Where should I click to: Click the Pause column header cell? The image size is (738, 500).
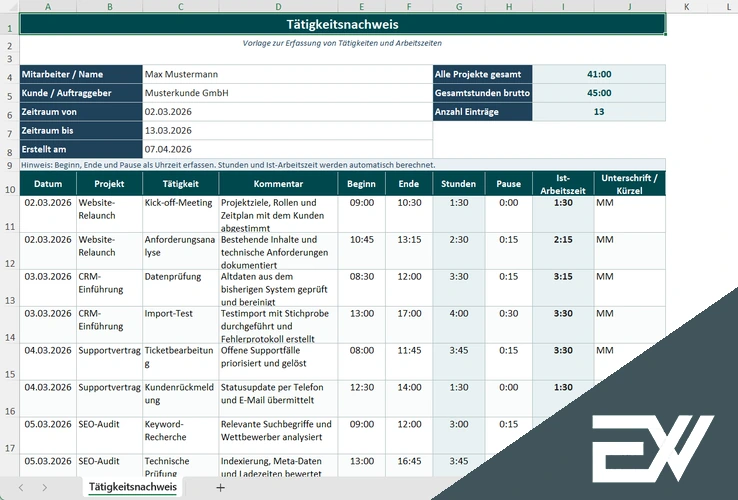click(x=508, y=184)
